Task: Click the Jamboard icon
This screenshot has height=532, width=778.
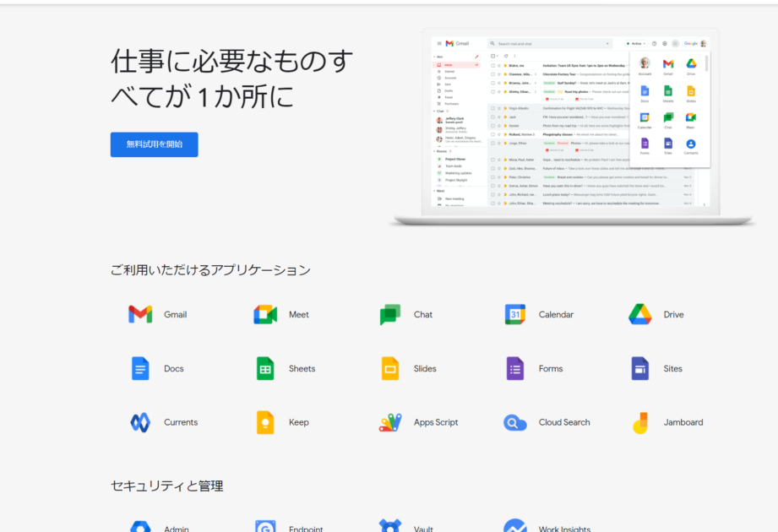Action: pos(640,422)
